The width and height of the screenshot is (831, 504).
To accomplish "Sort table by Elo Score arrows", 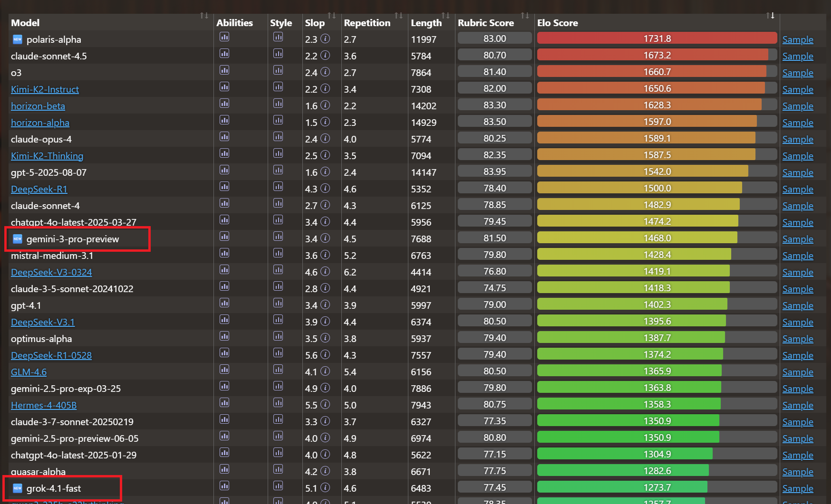I will click(771, 16).
